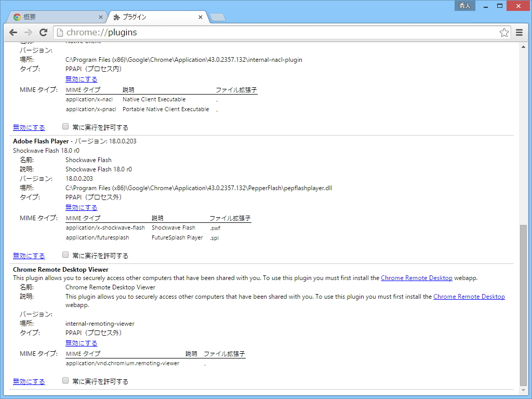
Task: Click the back navigation arrow
Action: tap(13, 32)
